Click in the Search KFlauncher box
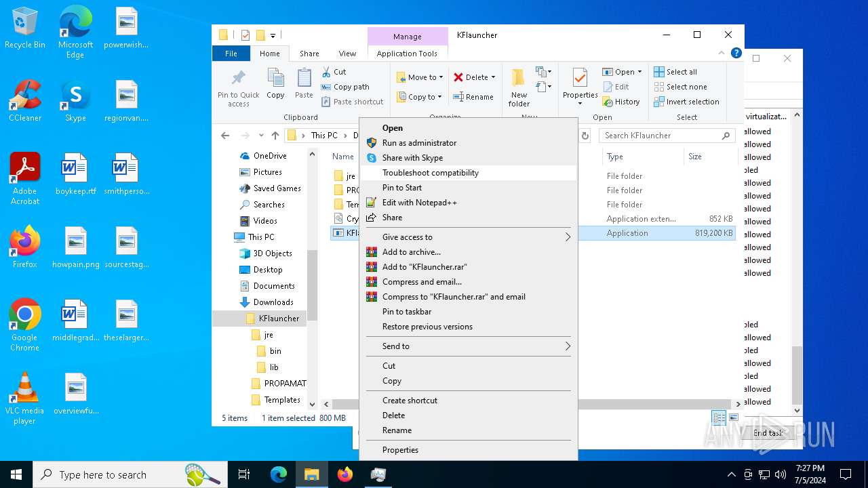868x488 pixels. point(667,136)
